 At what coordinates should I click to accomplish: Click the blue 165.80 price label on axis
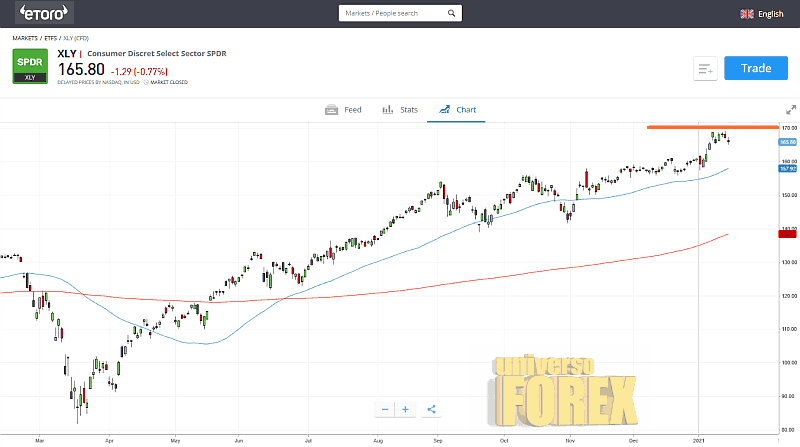787,142
